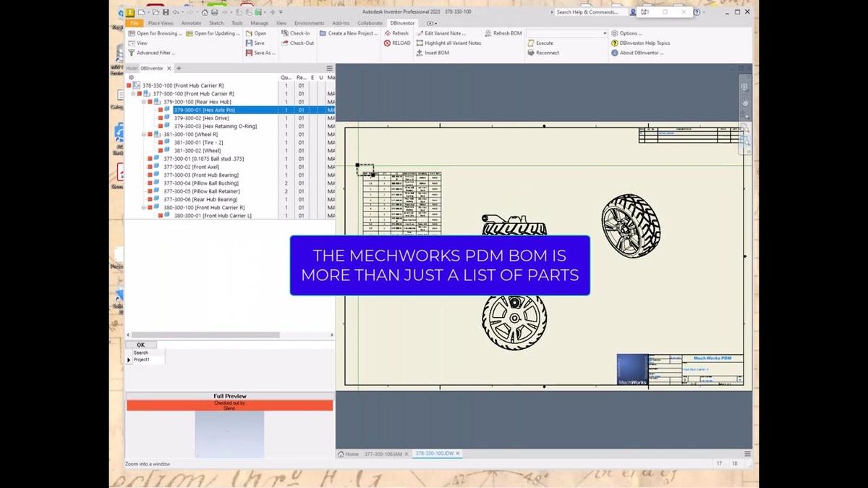868x488 pixels.
Task: Click the Reconnect icon
Action: point(531,53)
